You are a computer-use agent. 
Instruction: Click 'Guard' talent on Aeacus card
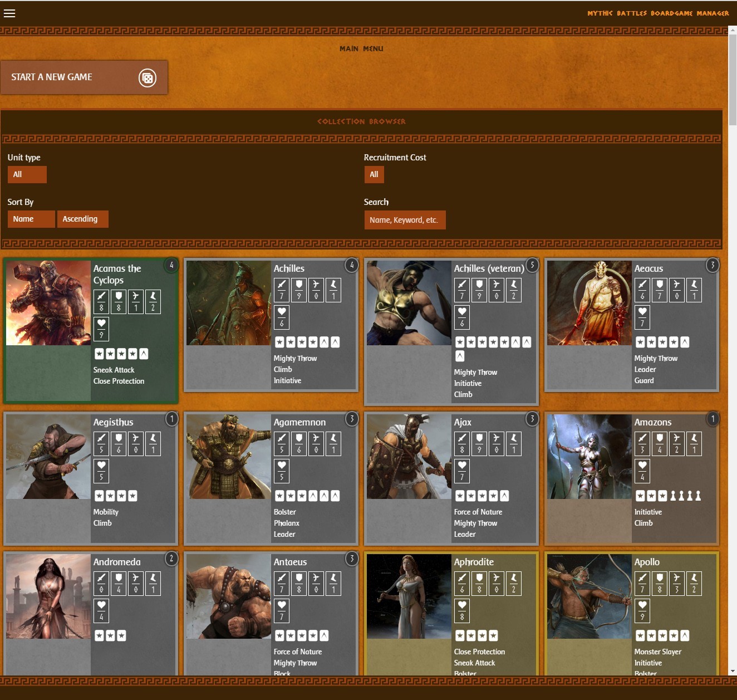pos(644,381)
